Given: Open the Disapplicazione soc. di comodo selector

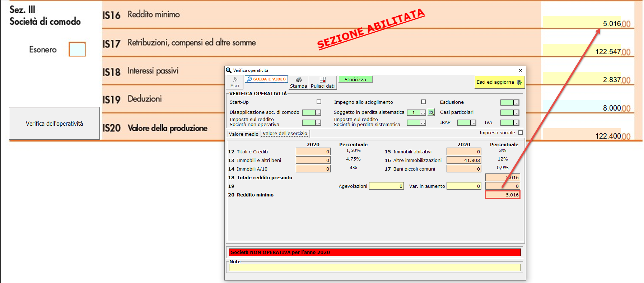Looking at the screenshot, I should tap(318, 113).
